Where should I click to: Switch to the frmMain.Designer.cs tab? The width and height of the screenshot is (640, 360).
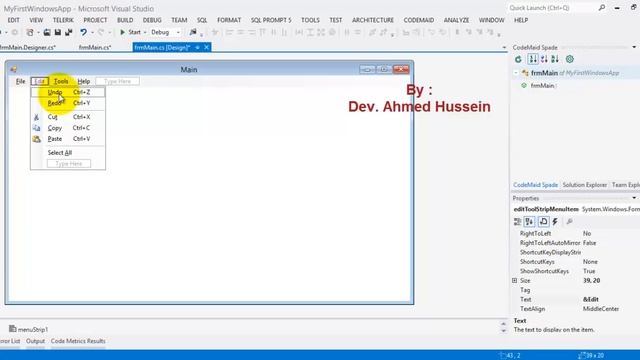[x=28, y=47]
